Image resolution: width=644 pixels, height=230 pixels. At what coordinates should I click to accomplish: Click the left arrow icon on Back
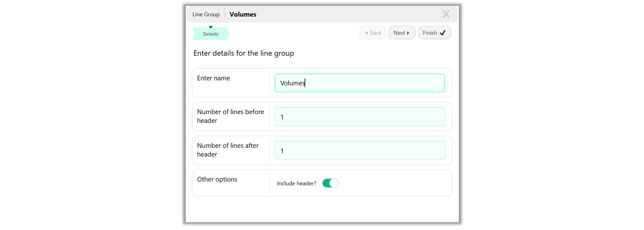tap(366, 33)
